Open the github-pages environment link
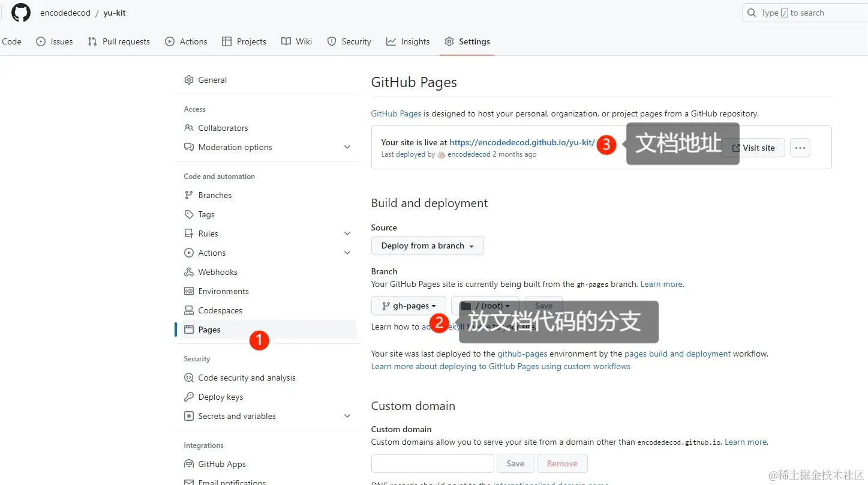The image size is (868, 485). [522, 354]
